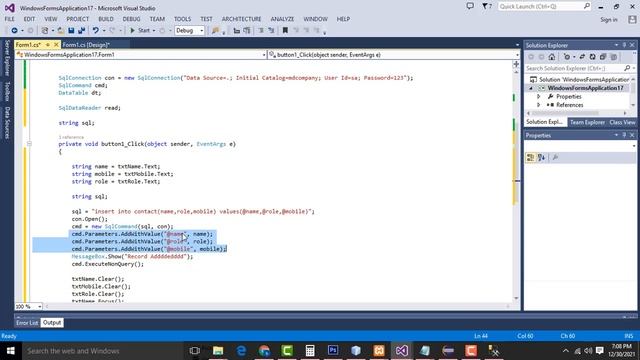Click the Comment out selected lines icon

tap(261, 31)
